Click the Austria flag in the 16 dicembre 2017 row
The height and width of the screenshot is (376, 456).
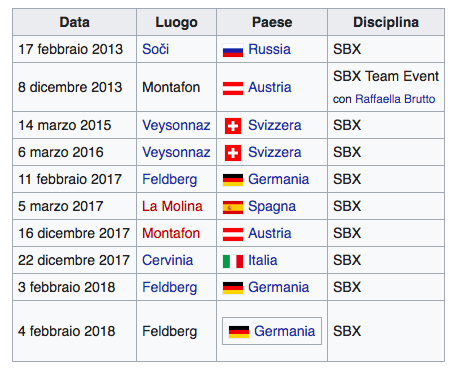click(233, 234)
